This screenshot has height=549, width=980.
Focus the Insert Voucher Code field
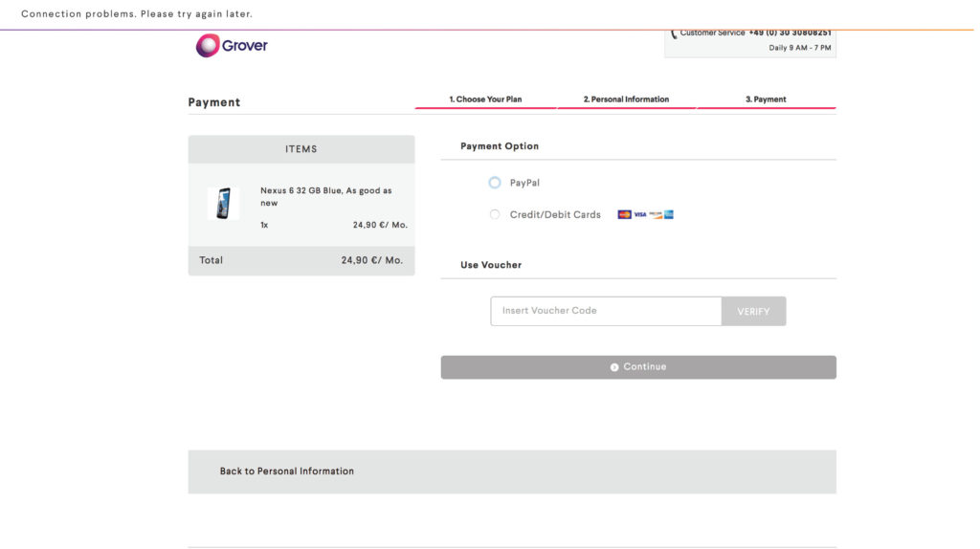[x=606, y=311]
